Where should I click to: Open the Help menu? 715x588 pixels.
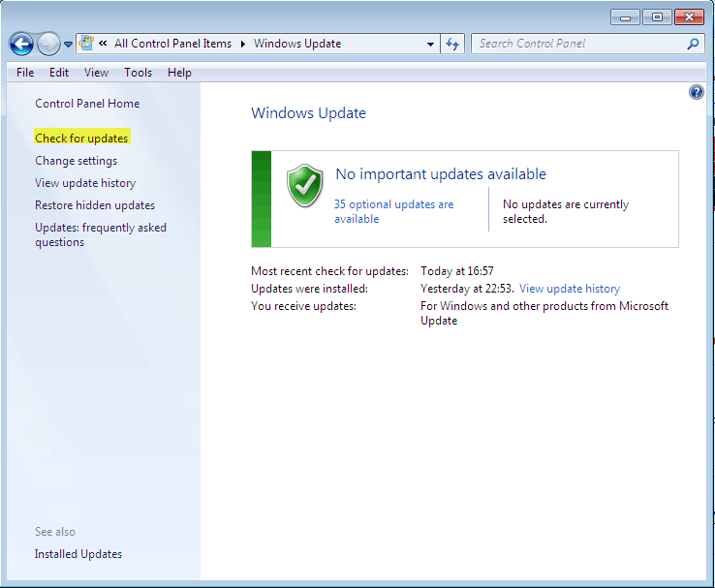coord(179,73)
